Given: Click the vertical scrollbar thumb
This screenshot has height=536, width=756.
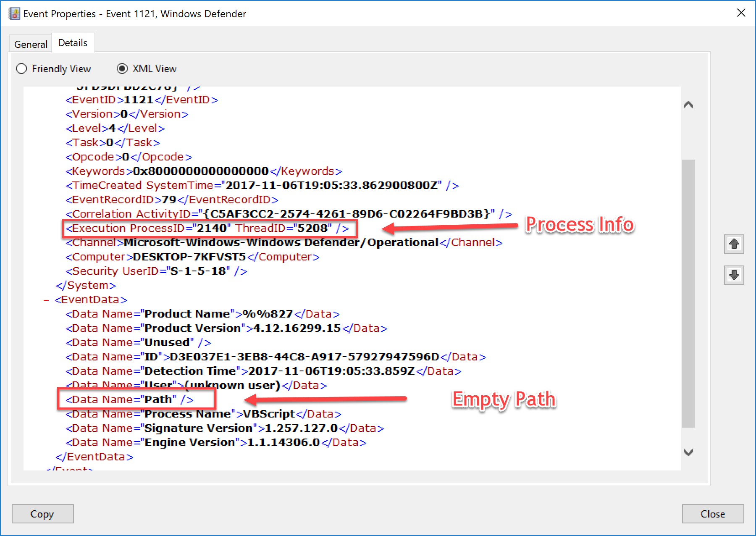Looking at the screenshot, I should 688,293.
